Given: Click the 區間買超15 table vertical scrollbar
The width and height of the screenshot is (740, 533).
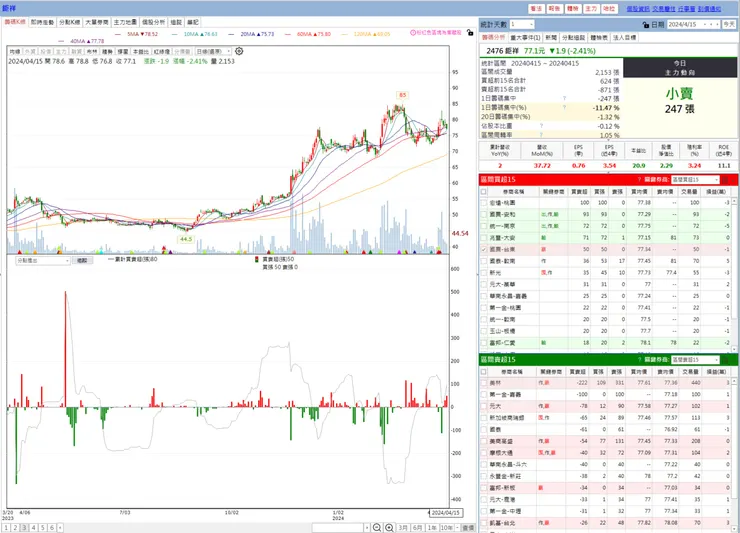Looking at the screenshot, I should 734,275.
